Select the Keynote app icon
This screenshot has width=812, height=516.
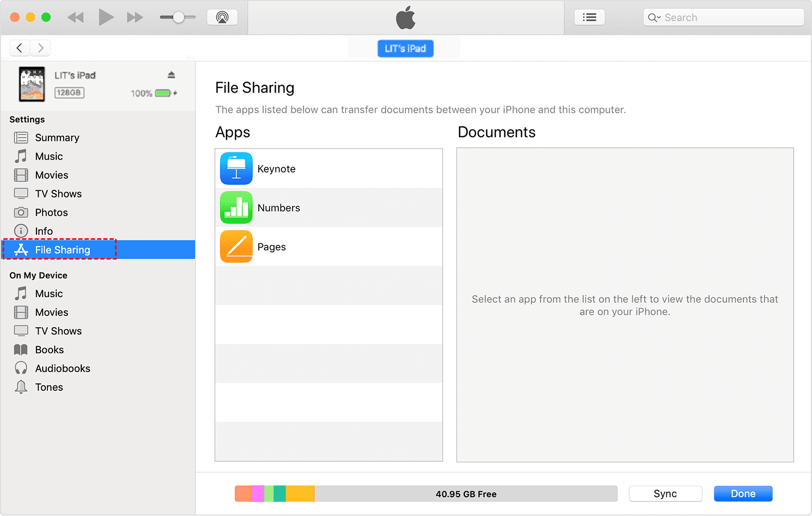click(236, 169)
